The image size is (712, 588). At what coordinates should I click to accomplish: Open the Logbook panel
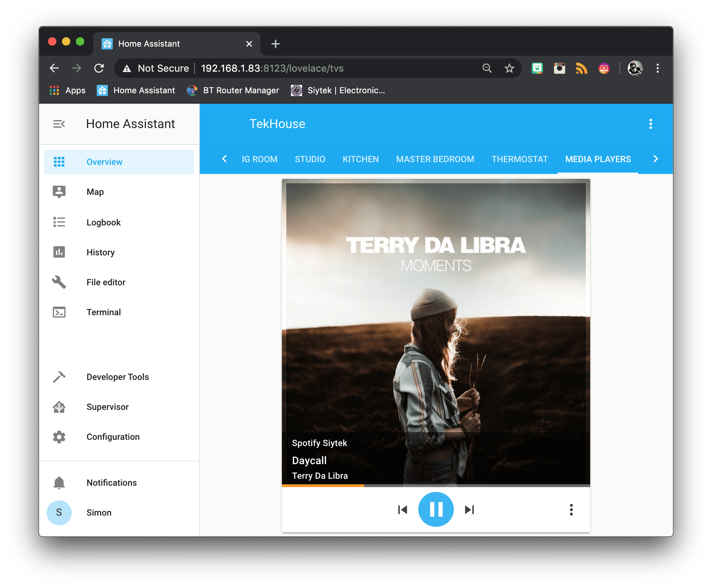point(103,222)
